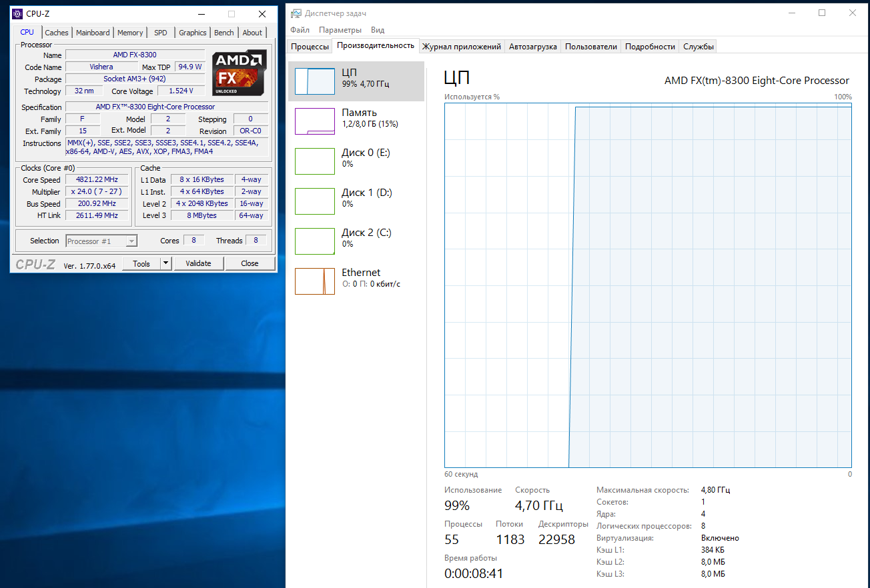Click the L1 Data value 8 x 16 KBytes
This screenshot has width=870, height=588.
click(x=203, y=180)
